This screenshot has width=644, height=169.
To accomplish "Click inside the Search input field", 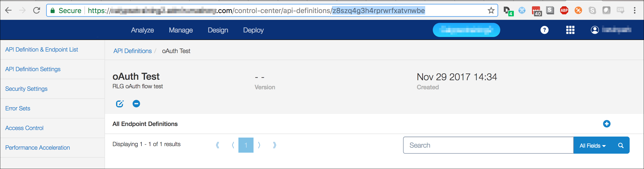I will [488, 145].
